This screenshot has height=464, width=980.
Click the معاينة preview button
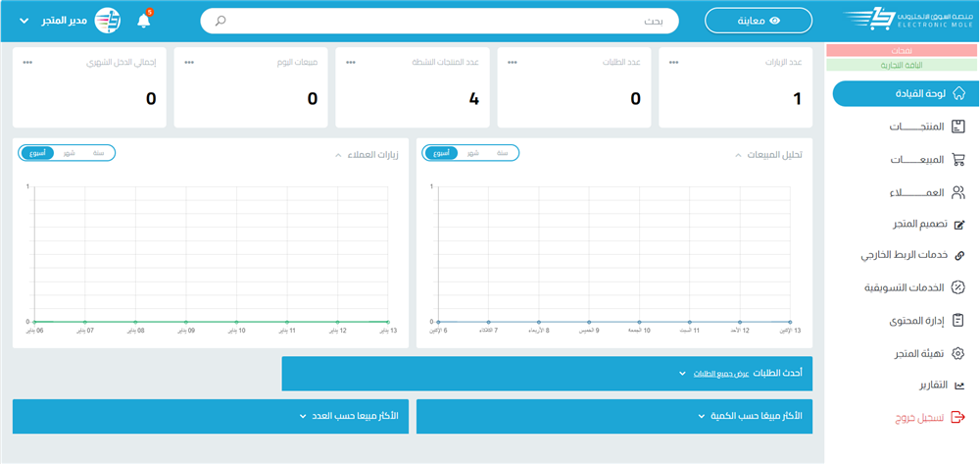[x=759, y=21]
